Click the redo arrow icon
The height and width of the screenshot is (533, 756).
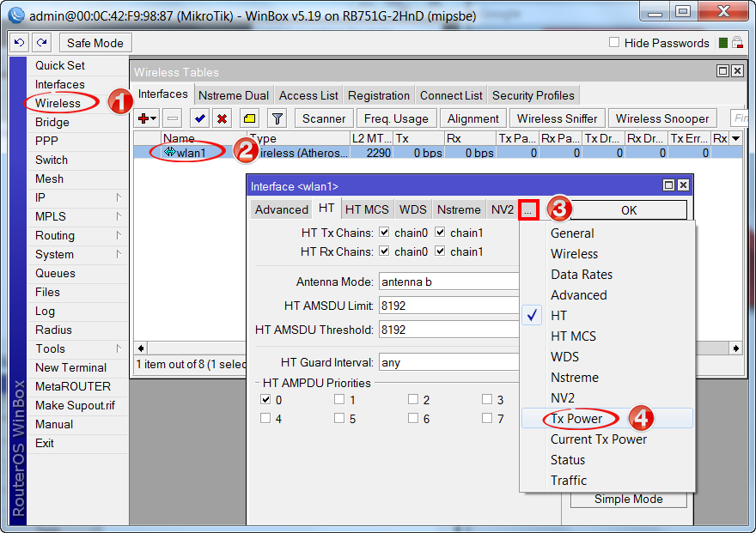click(x=41, y=43)
